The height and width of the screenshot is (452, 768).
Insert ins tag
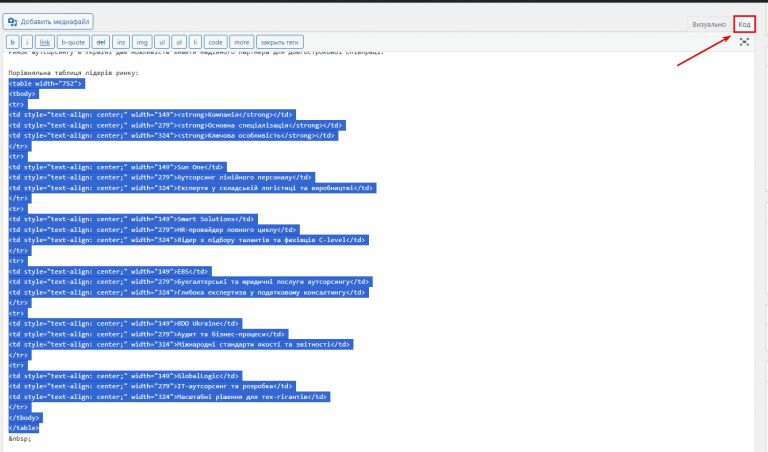121,42
